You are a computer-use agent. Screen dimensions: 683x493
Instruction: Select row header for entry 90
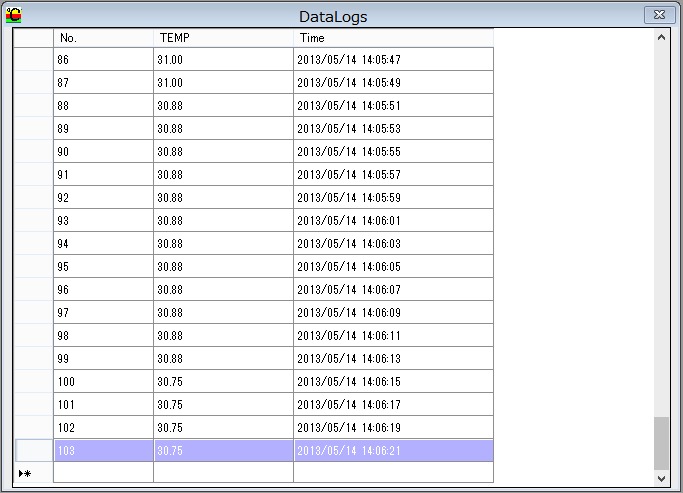[34, 151]
